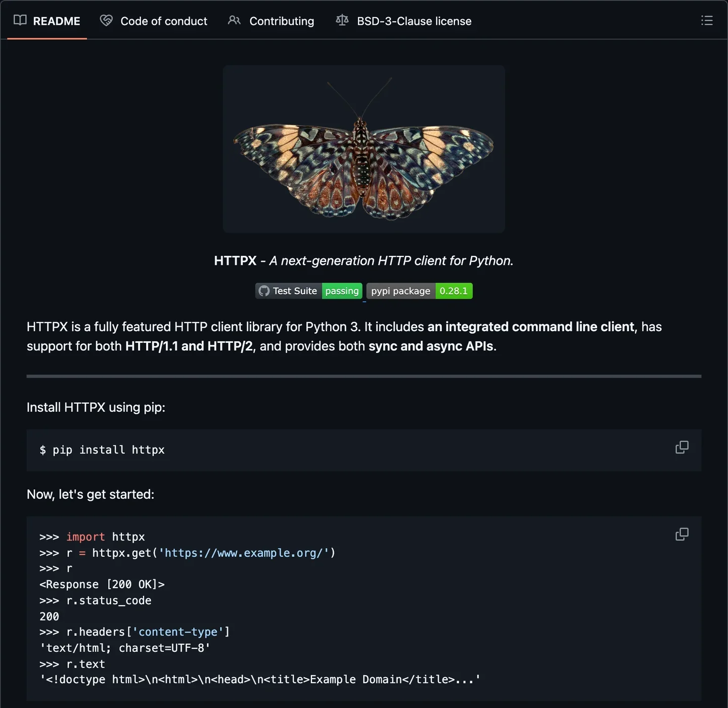The width and height of the screenshot is (728, 708).
Task: Click '$ pip install httpx' command text
Action: (x=102, y=450)
